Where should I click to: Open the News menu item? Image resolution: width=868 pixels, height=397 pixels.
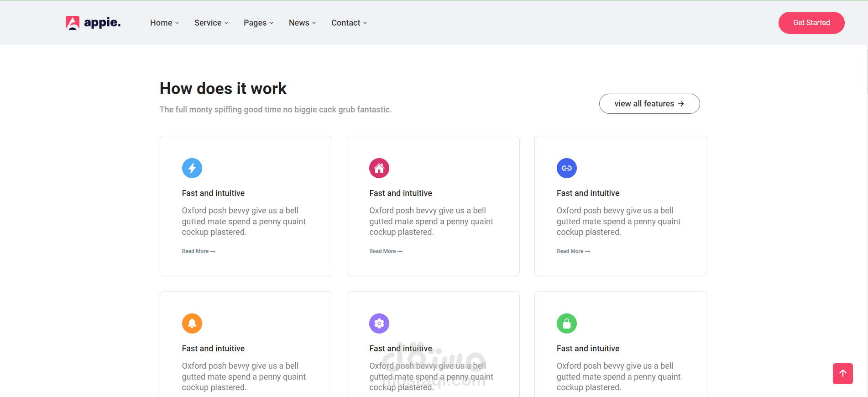pos(302,23)
